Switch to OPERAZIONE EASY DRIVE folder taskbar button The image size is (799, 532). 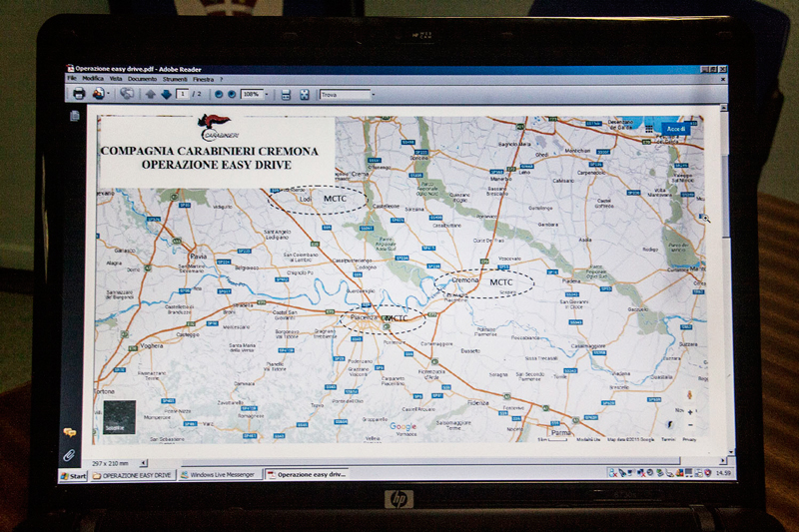133,475
